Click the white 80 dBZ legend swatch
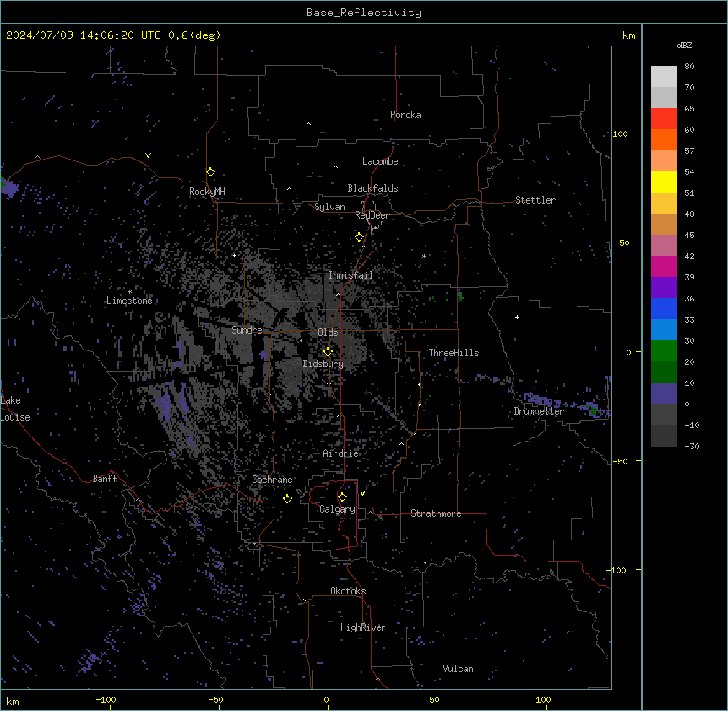 [664, 77]
